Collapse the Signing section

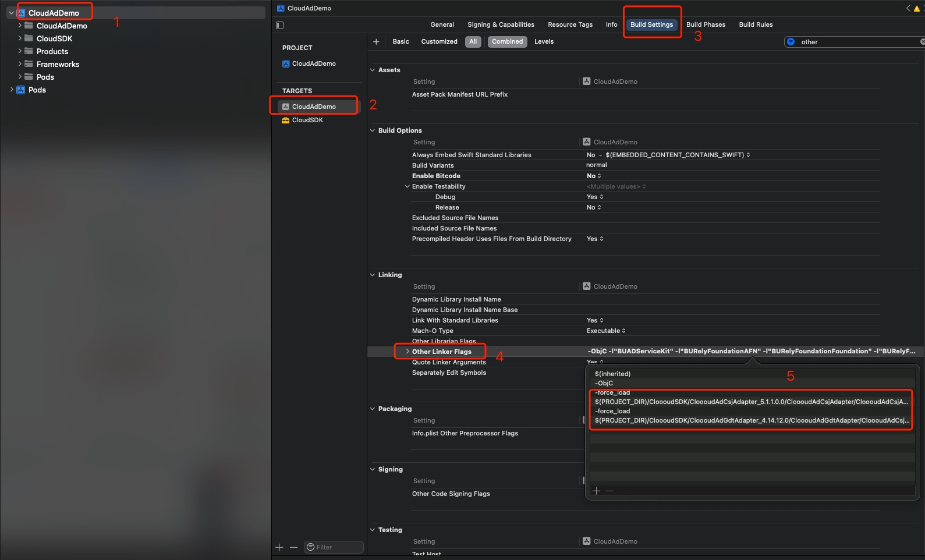[x=373, y=469]
